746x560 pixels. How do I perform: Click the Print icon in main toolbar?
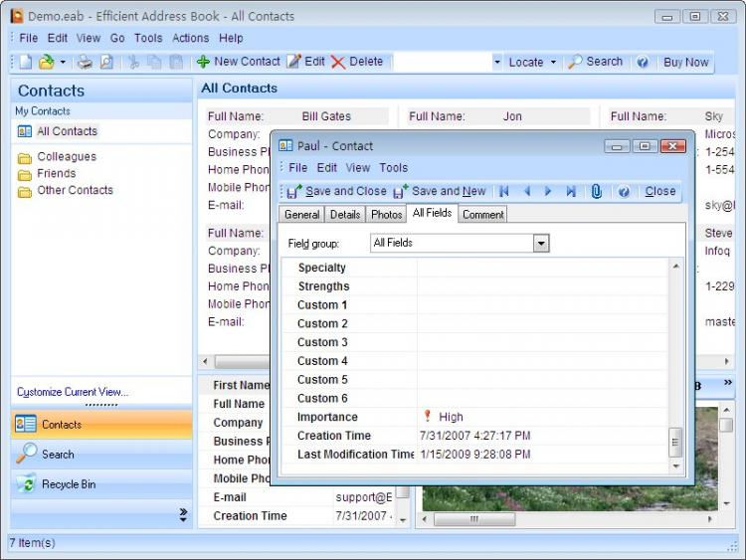[x=85, y=62]
